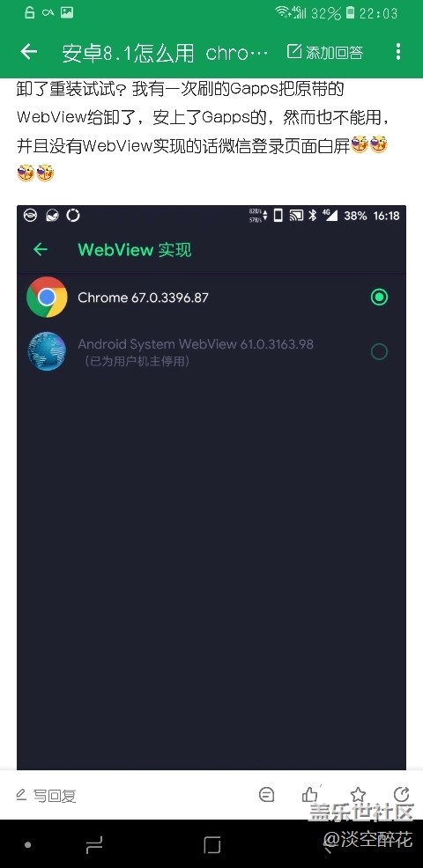
Task: Tap the Android System WebView globe icon
Action: [47, 351]
